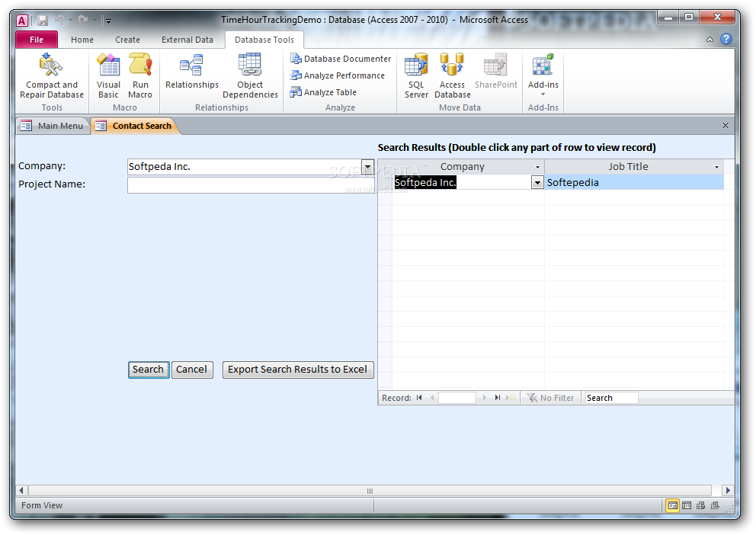Click the Run Macro icon
This screenshot has width=756, height=535.
tap(140, 65)
